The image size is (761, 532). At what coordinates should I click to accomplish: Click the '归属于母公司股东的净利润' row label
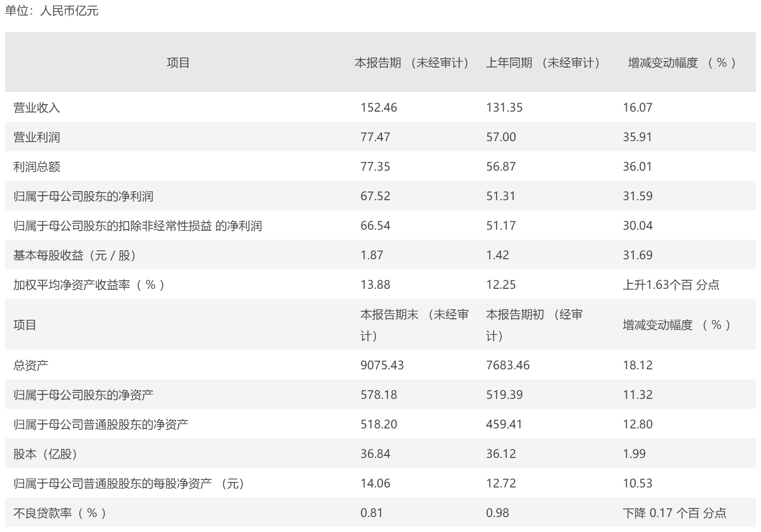click(x=83, y=196)
